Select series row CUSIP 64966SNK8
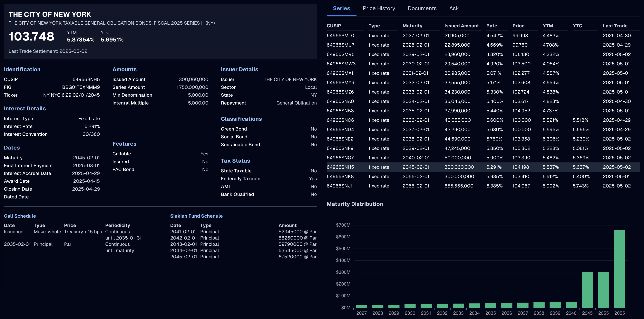The height and width of the screenshot is (319, 644). (x=483, y=177)
